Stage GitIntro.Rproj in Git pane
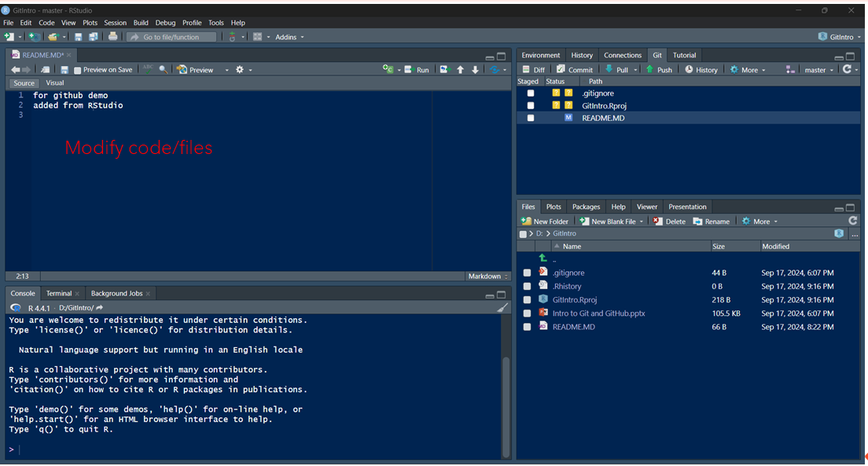This screenshot has height=466, width=868. click(531, 106)
